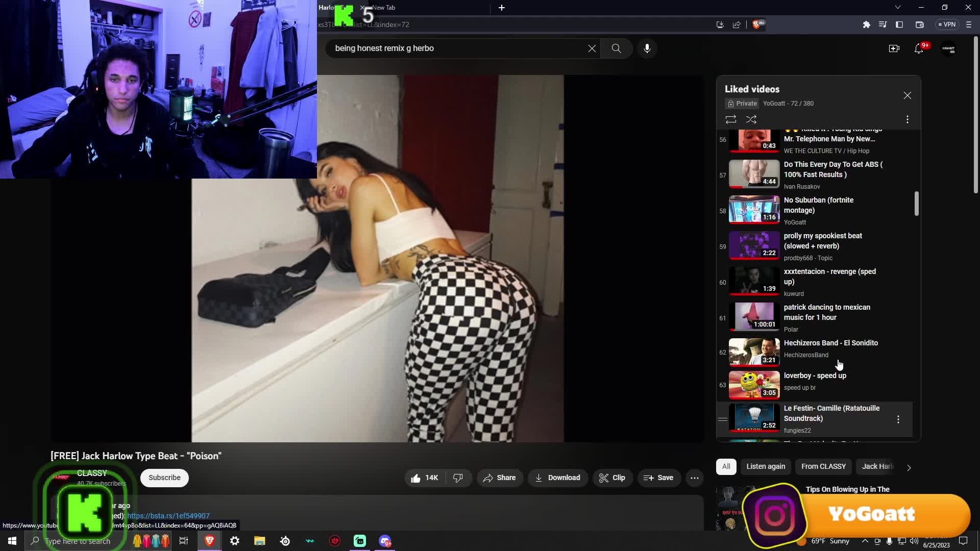Open YouTube notifications bell
This screenshot has height=551, width=980.
click(x=919, y=48)
